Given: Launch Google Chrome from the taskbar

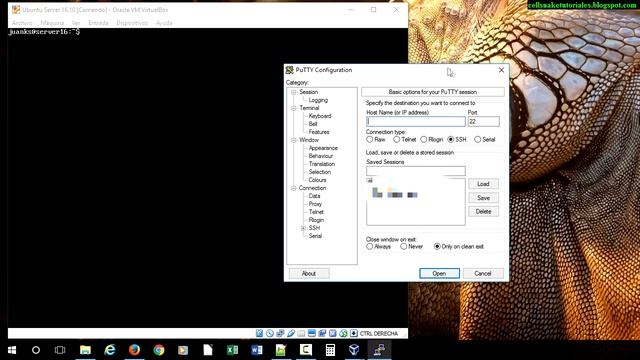Looking at the screenshot, I should tap(159, 350).
